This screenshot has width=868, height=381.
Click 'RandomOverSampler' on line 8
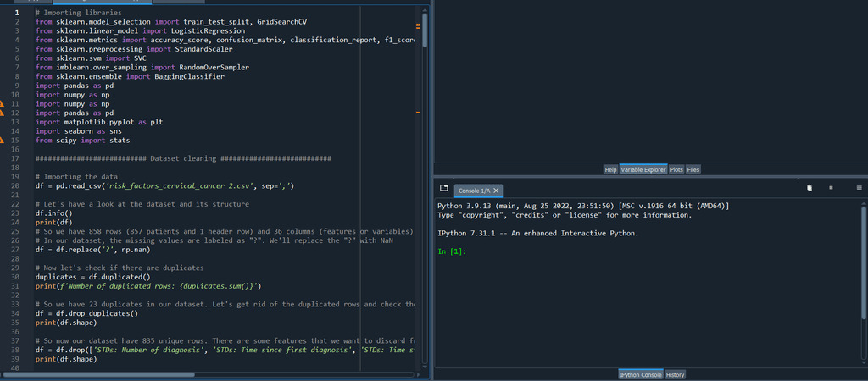click(x=214, y=68)
